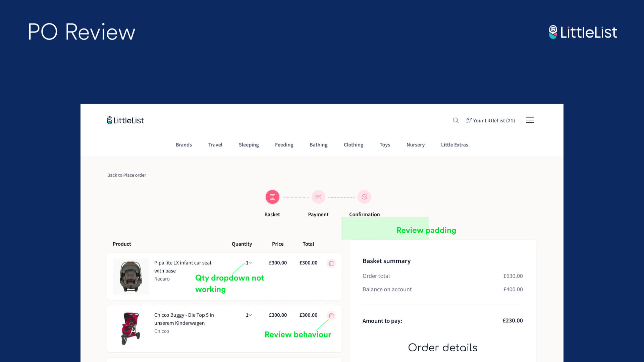
Task: Click the PO Review slide title
Action: click(82, 32)
